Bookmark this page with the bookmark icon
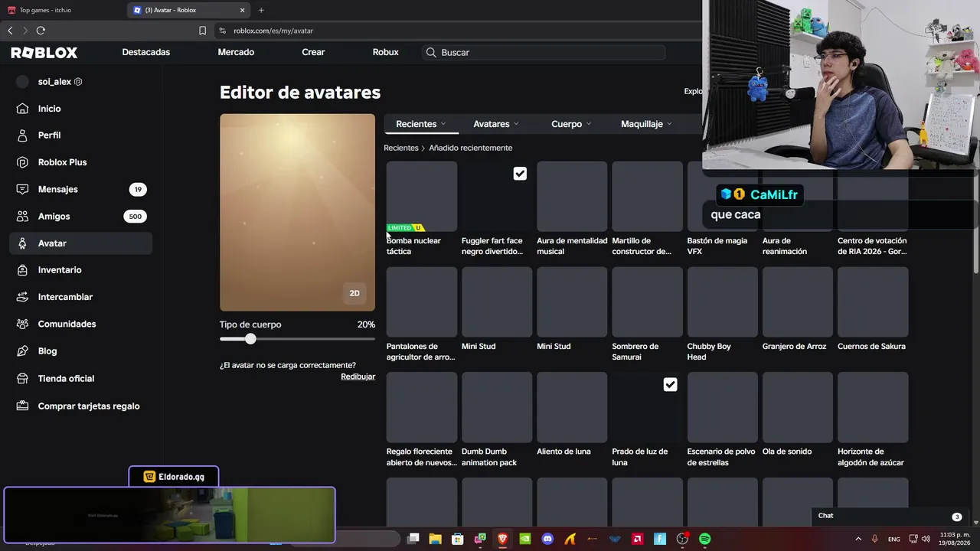This screenshot has width=980, height=551. [x=202, y=31]
